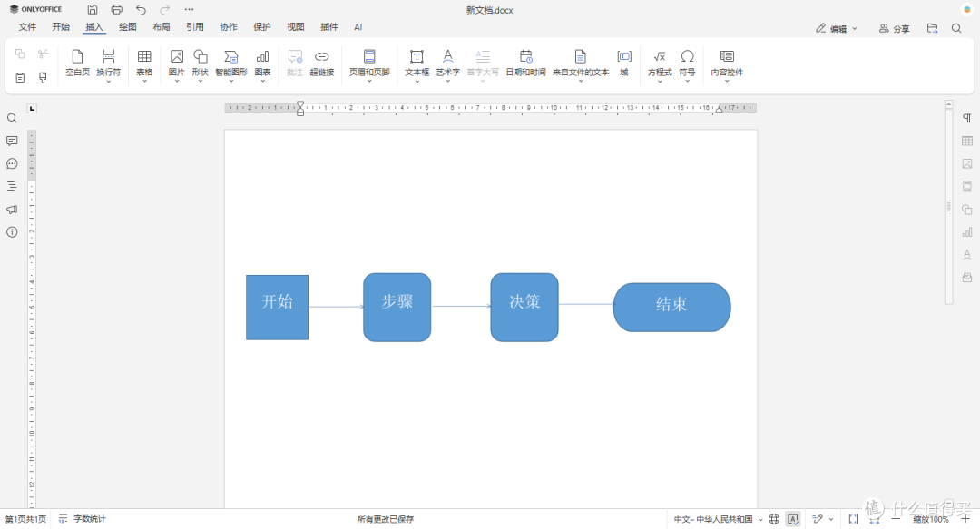Screen dimensions: 980x529
Task: Open shape settings in right sidebar
Action: click(x=967, y=210)
